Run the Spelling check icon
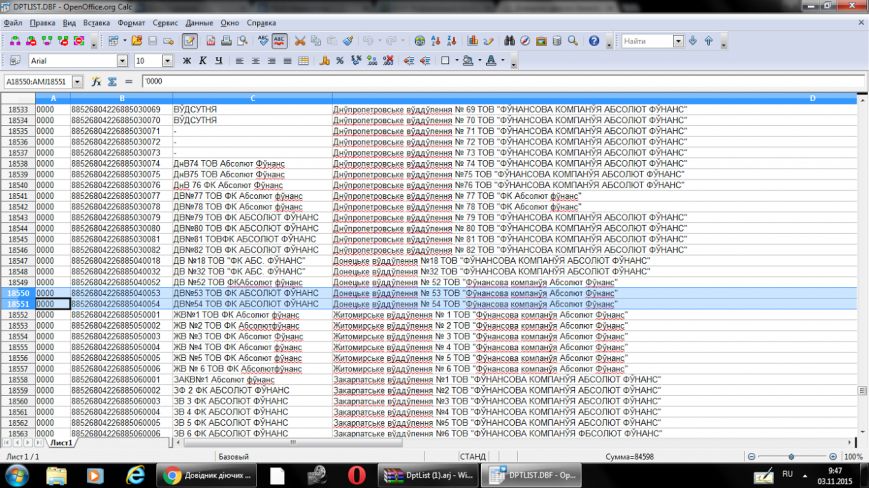 pyautogui.click(x=263, y=41)
